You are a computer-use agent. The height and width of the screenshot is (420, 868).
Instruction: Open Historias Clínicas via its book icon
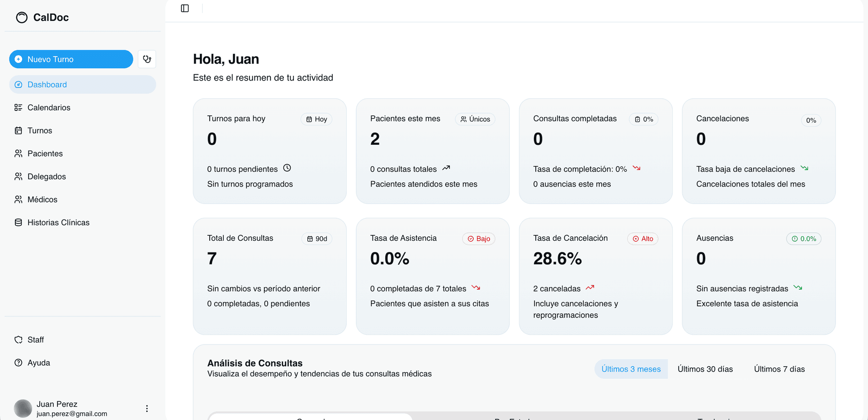[18, 222]
